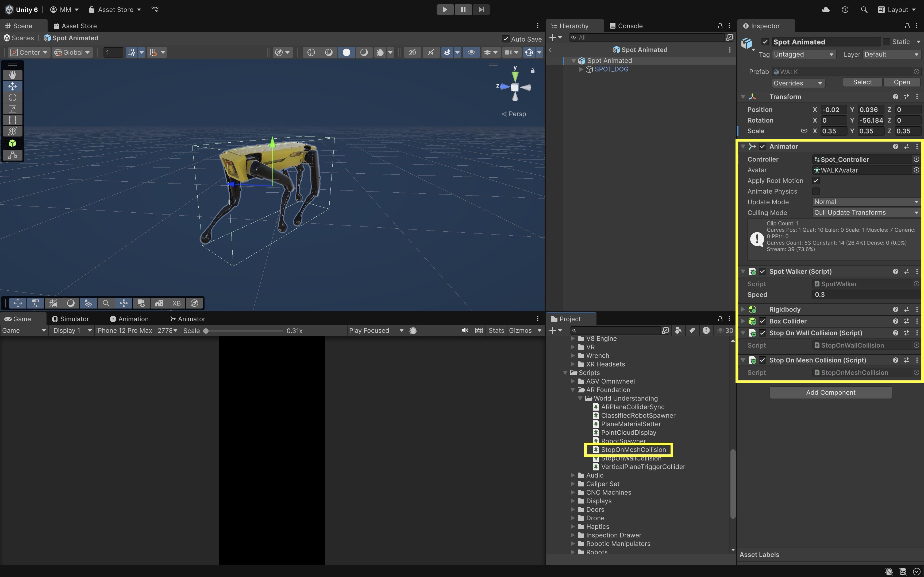
Task: Click the Pause button
Action: point(463,10)
